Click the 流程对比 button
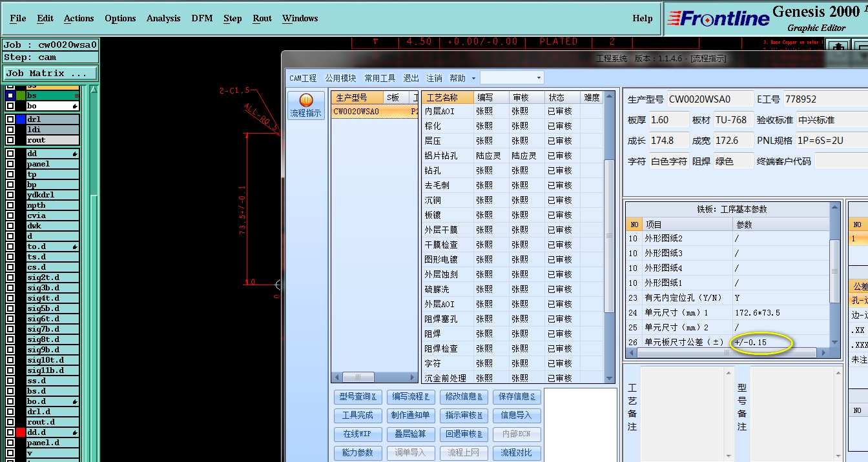Viewport: 868px width, 462px height. [517, 452]
